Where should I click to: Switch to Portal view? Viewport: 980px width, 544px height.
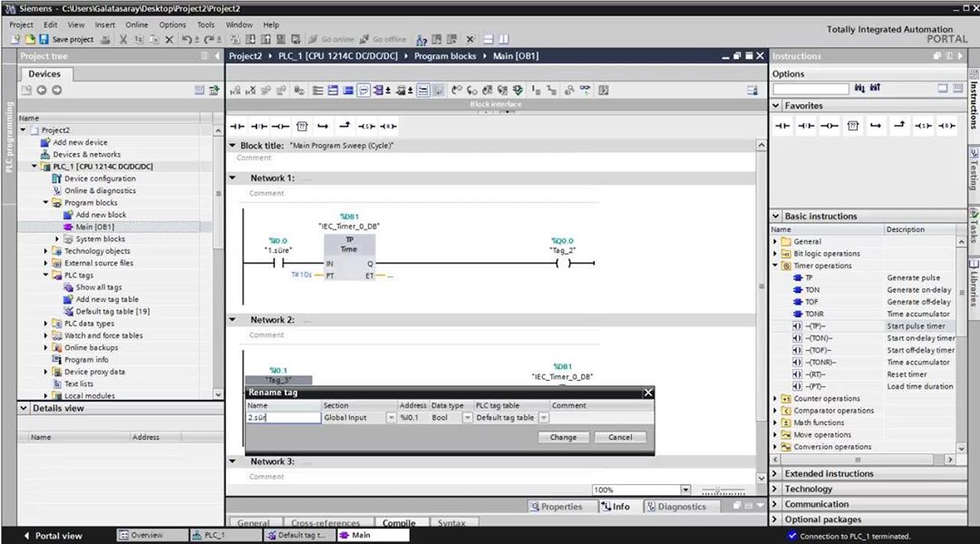(53, 536)
